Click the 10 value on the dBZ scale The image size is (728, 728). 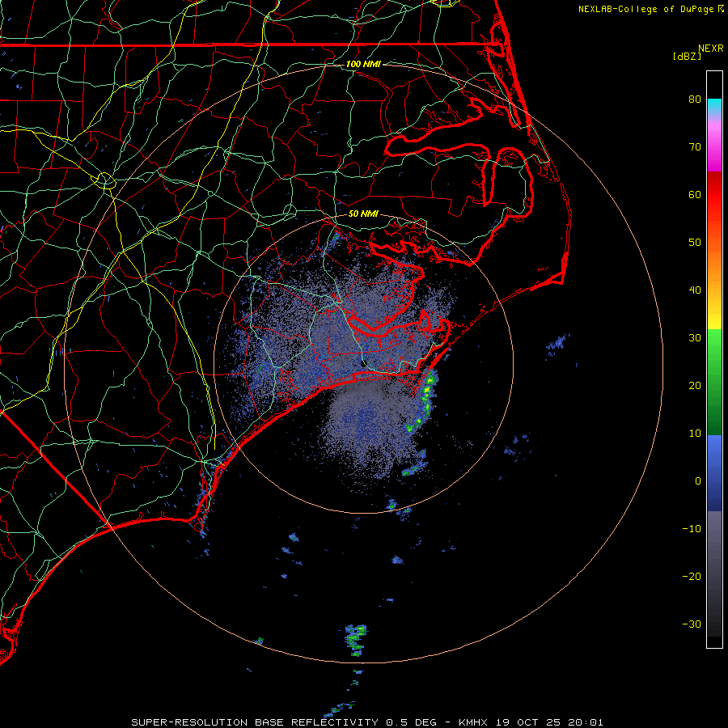(695, 434)
